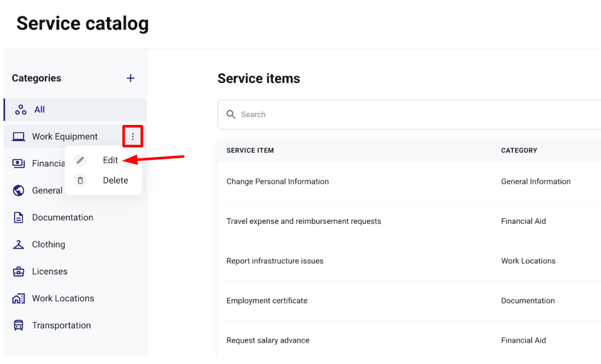Open Travel expense and reimbursement requests
Image resolution: width=601 pixels, height=364 pixels.
pyautogui.click(x=304, y=221)
